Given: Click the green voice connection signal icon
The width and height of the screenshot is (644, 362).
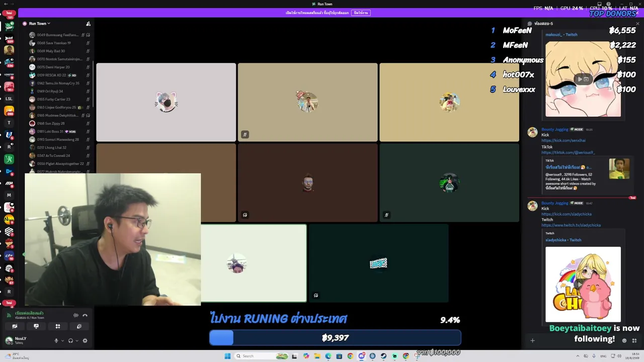Looking at the screenshot, I should [x=9, y=315].
